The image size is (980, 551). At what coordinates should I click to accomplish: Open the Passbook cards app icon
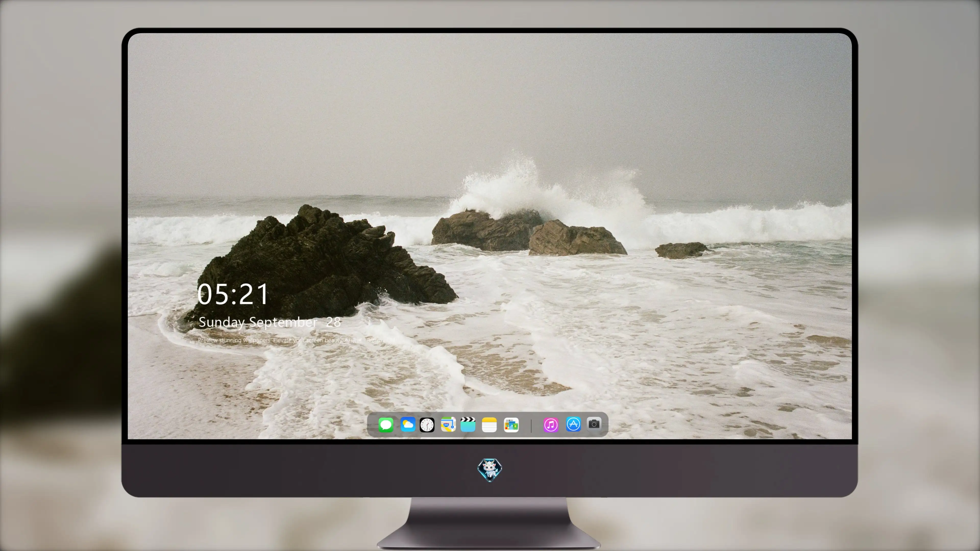(511, 425)
